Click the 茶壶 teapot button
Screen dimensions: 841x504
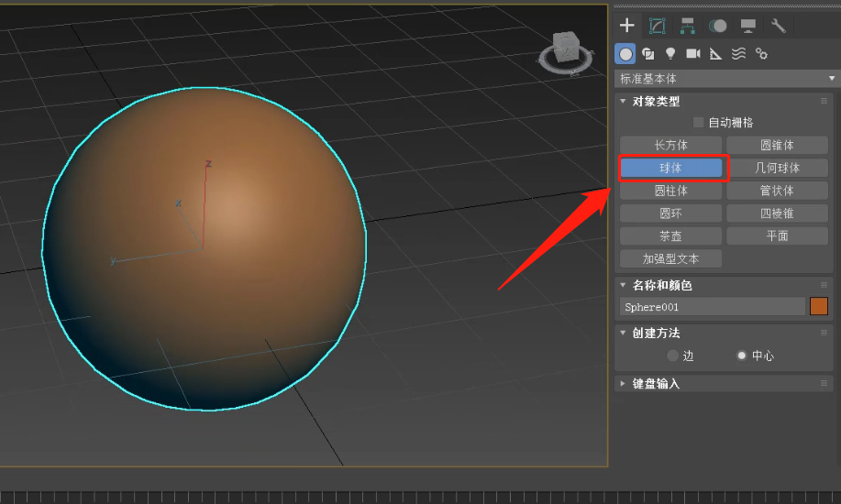coord(670,236)
